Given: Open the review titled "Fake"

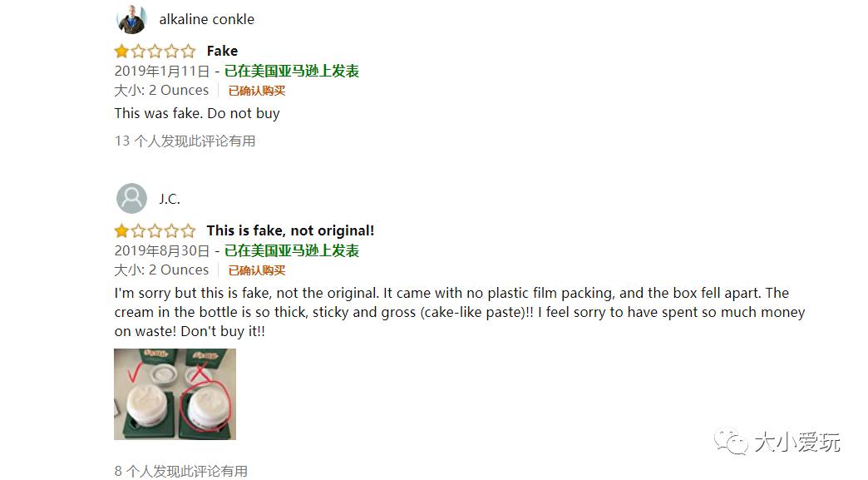Looking at the screenshot, I should (222, 51).
